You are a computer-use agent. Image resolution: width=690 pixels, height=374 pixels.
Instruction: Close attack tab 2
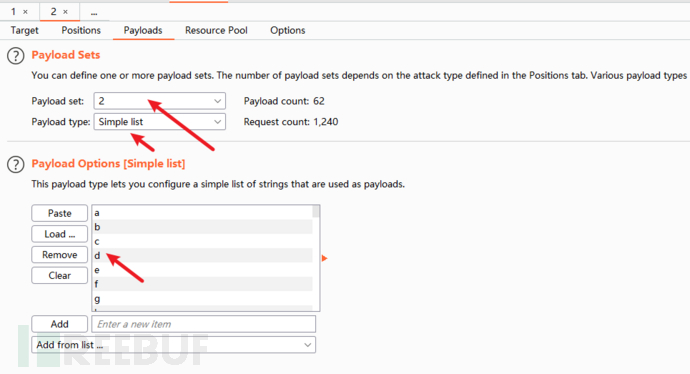(65, 12)
